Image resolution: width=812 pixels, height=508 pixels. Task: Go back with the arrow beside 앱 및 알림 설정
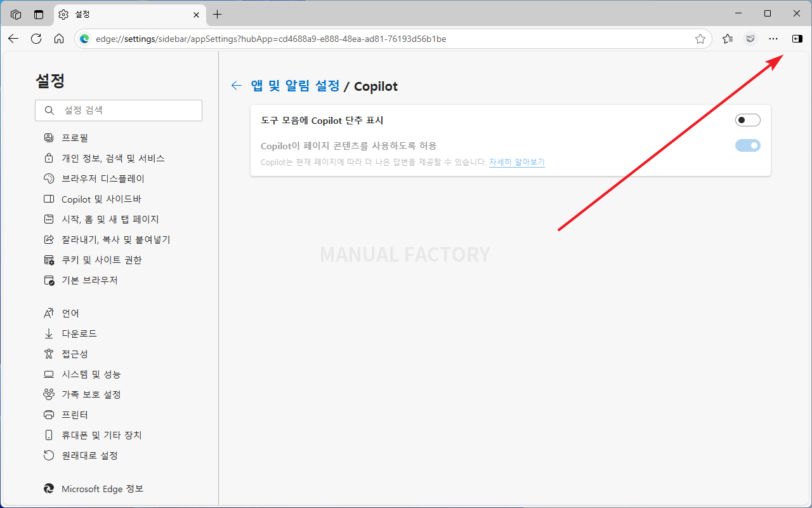pos(237,86)
